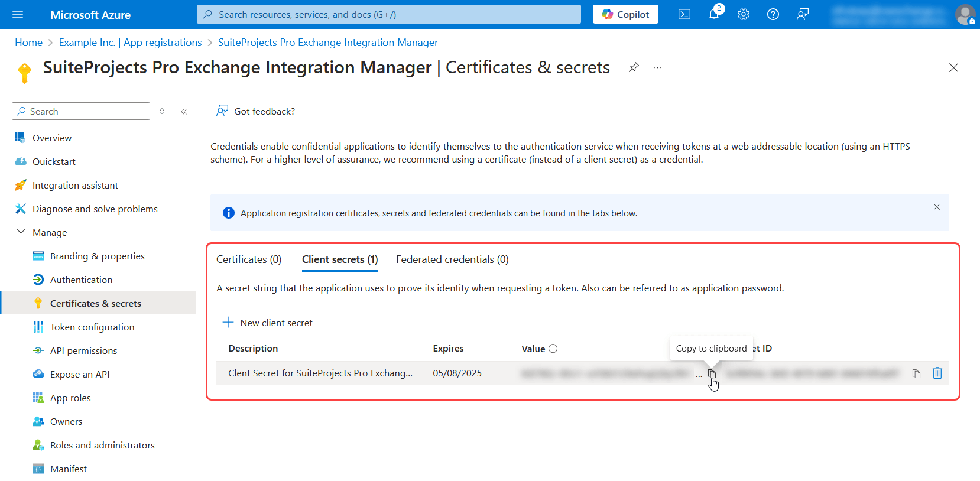Close the Certificates & secrets blade
Screen dimensions: 980x481
(x=953, y=67)
